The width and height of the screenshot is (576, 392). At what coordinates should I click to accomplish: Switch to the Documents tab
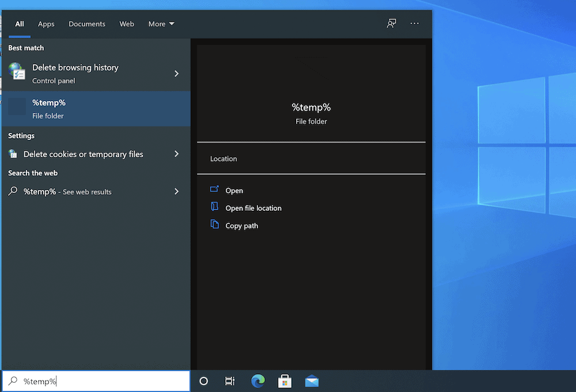pos(87,24)
